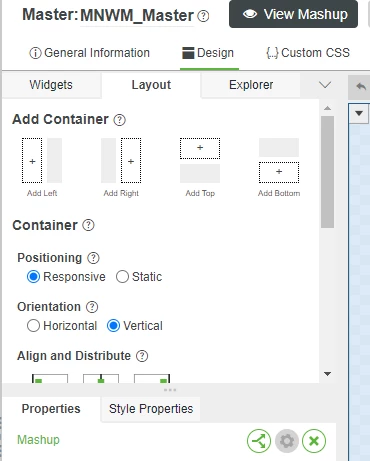Select the Horizontal orientation radio button
The height and width of the screenshot is (461, 370).
pyautogui.click(x=62, y=326)
